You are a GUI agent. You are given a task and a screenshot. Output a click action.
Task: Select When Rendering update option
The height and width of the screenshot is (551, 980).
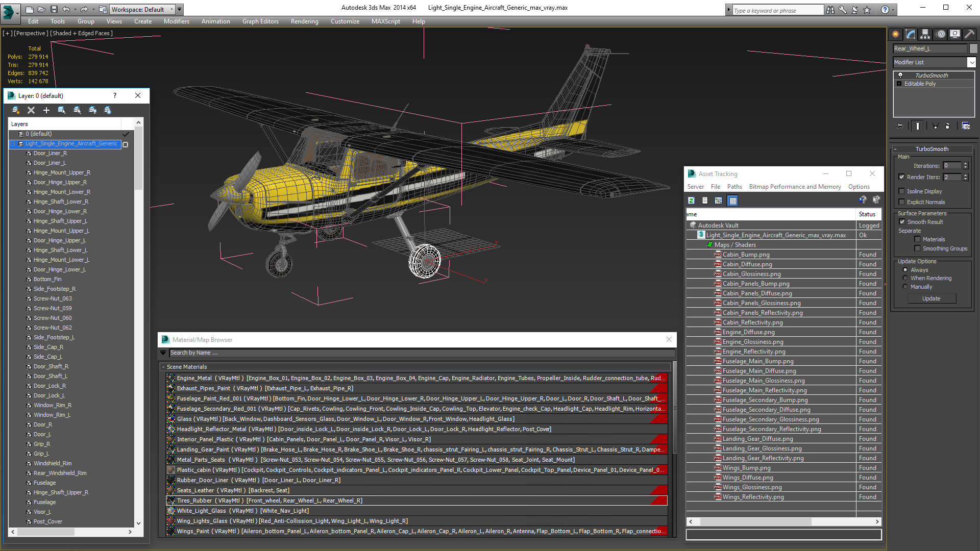pyautogui.click(x=905, y=278)
